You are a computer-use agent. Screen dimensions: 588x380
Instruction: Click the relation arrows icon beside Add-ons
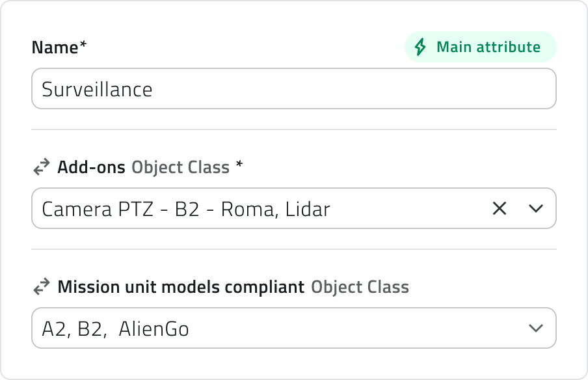(42, 167)
